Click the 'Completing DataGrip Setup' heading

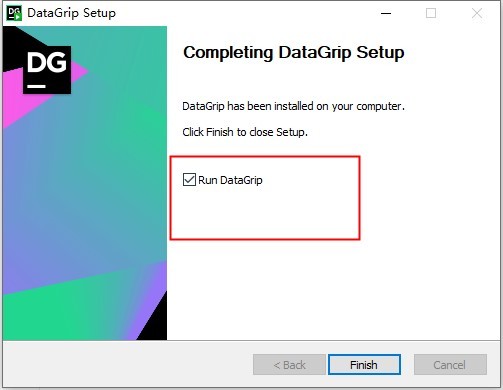click(294, 53)
